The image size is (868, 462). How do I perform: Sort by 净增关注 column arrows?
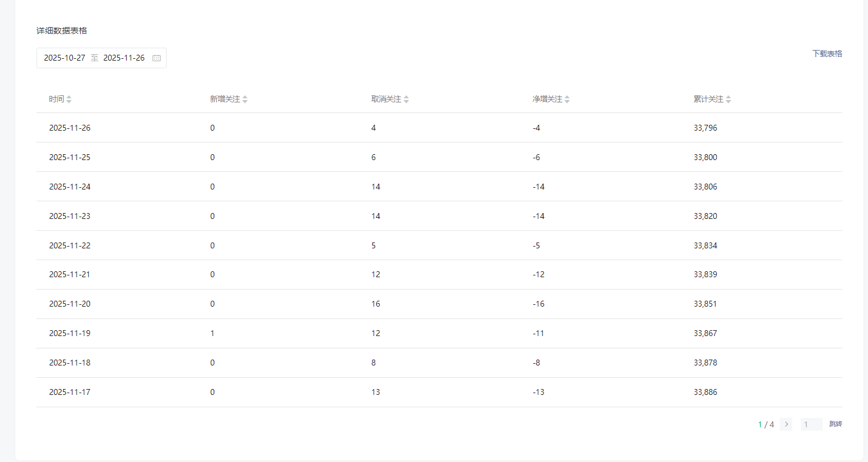(567, 99)
